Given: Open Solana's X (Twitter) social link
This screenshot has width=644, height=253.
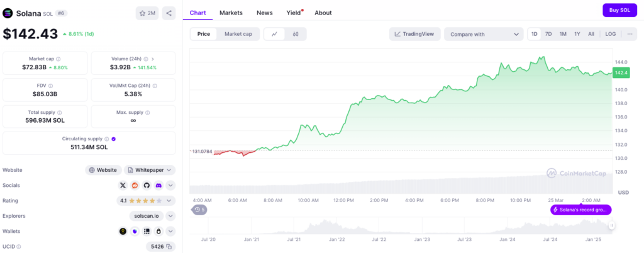Looking at the screenshot, I should [123, 186].
